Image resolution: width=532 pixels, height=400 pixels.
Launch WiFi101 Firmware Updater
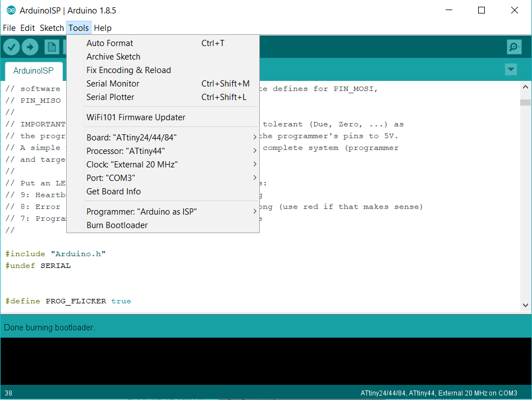(x=163, y=117)
